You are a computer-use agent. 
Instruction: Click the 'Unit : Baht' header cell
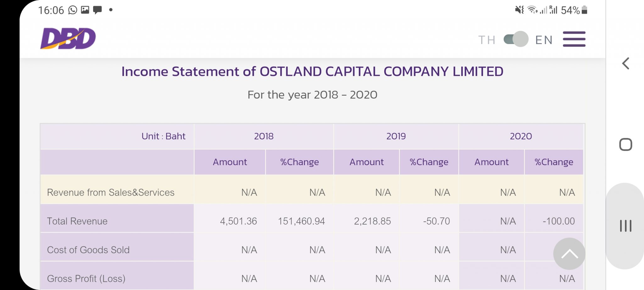point(117,136)
